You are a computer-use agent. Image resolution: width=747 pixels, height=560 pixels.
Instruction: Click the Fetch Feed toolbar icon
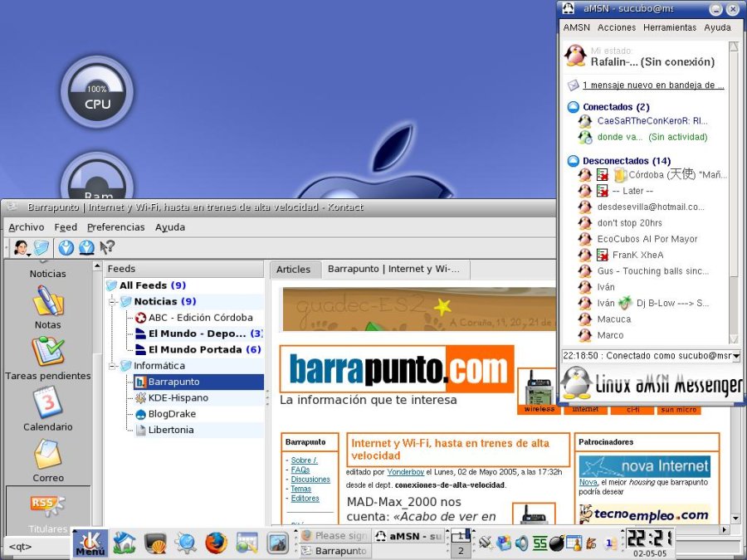(x=66, y=247)
